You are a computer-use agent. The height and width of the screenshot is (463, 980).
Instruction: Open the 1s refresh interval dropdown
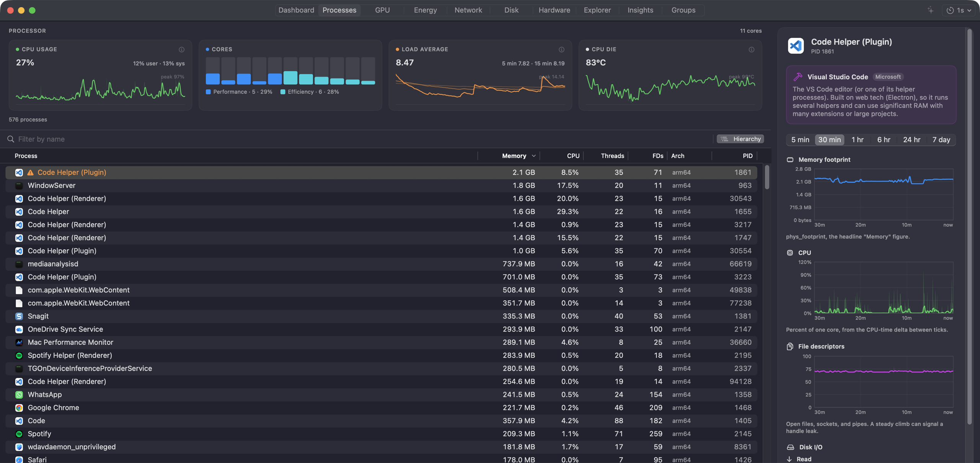[959, 10]
